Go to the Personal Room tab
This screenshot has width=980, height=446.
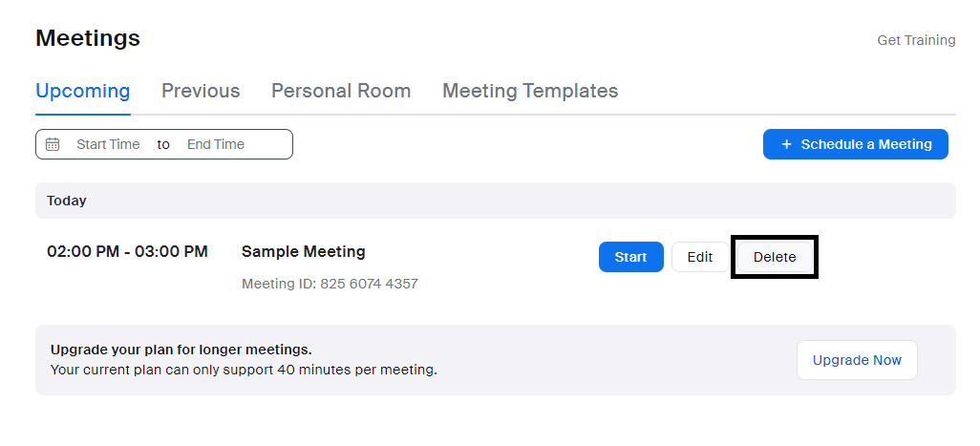coord(341,91)
